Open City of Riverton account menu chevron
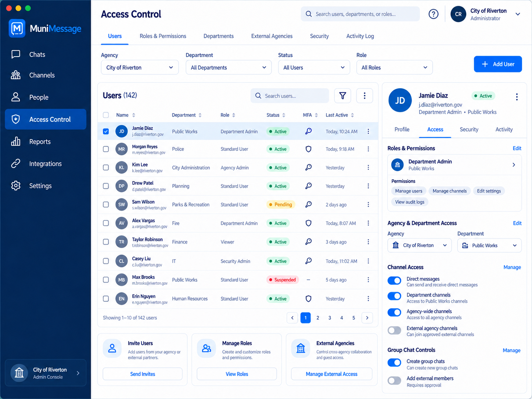The height and width of the screenshot is (399, 532). (518, 14)
